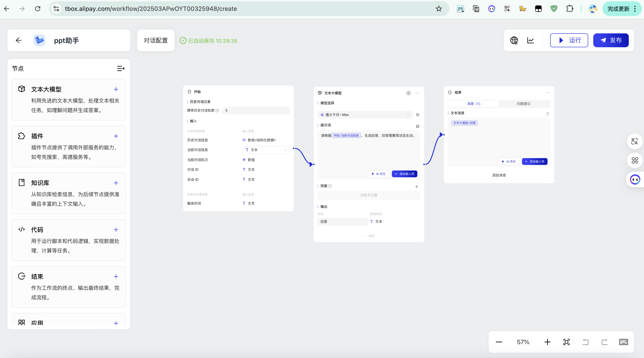Delete the 文本消息 with trash icon
Viewport: 644px width, 358px height.
(547, 114)
